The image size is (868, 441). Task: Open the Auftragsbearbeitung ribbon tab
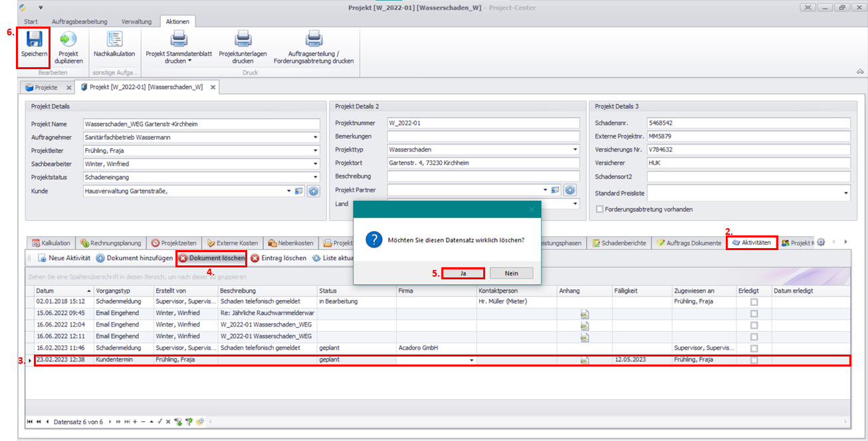click(x=79, y=21)
